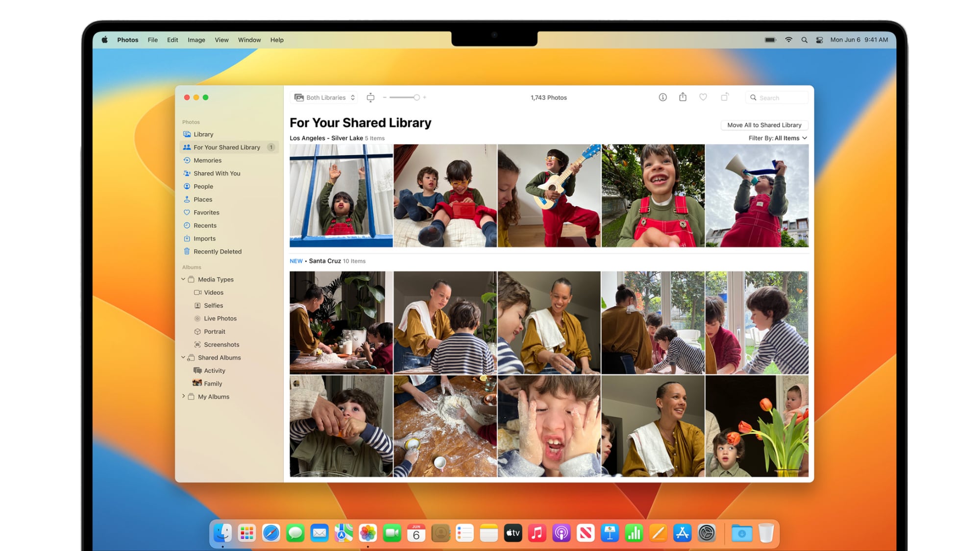Screen dimensions: 980x551
Task: Click the Recently Deleted trash icon in sidebar
Action: pos(187,251)
